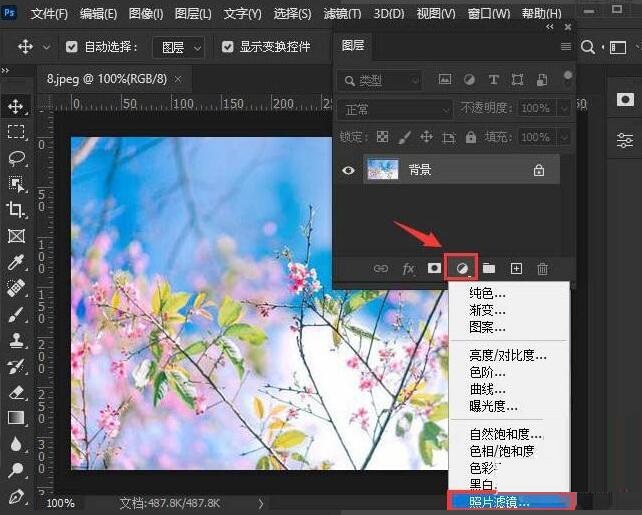Select the Blur tool
Viewport: 642px width, 515px height.
(16, 443)
